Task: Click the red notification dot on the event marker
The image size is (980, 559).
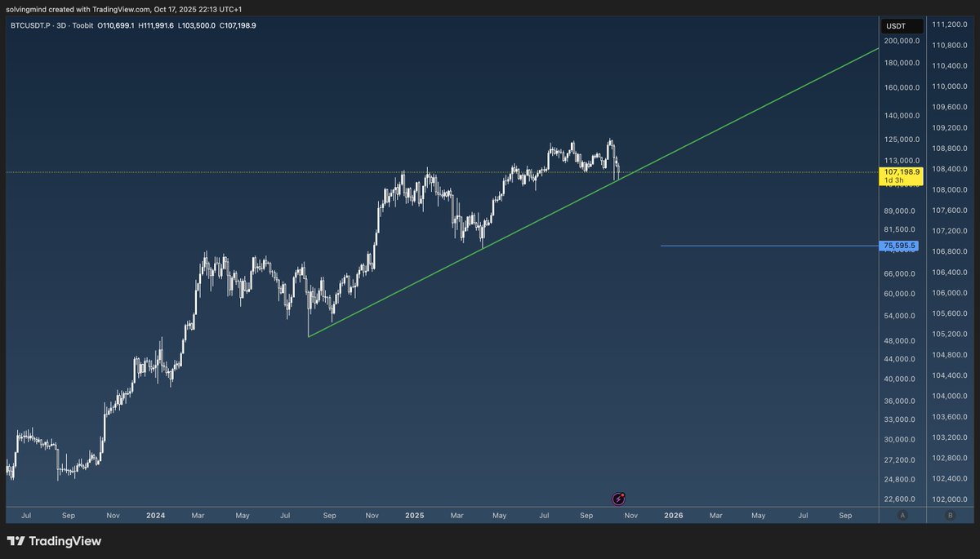Action: [x=623, y=494]
